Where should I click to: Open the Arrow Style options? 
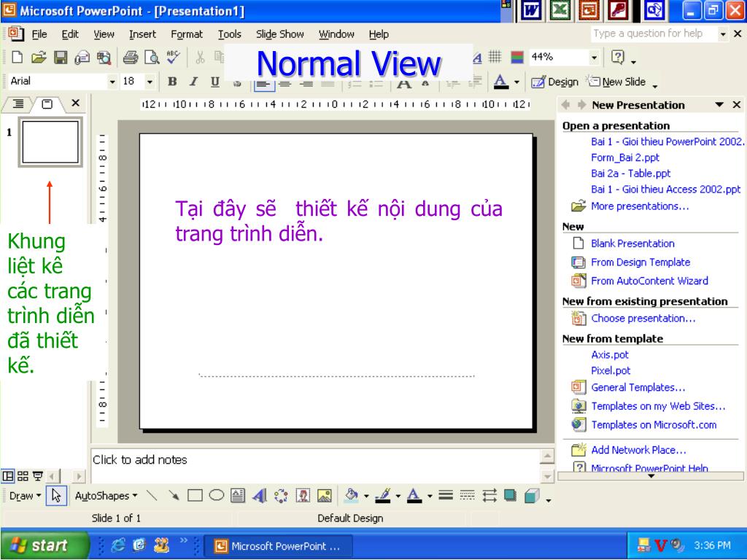(489, 496)
